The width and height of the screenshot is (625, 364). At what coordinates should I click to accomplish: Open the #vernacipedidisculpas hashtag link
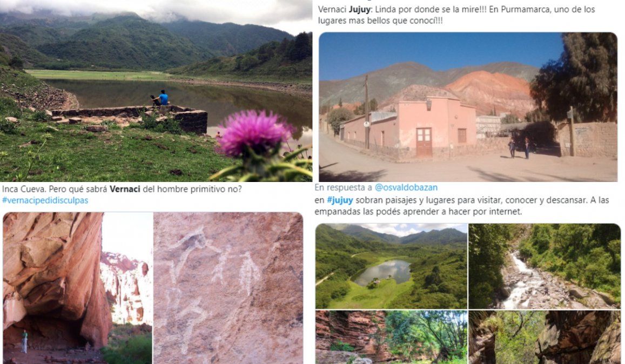[x=45, y=200]
